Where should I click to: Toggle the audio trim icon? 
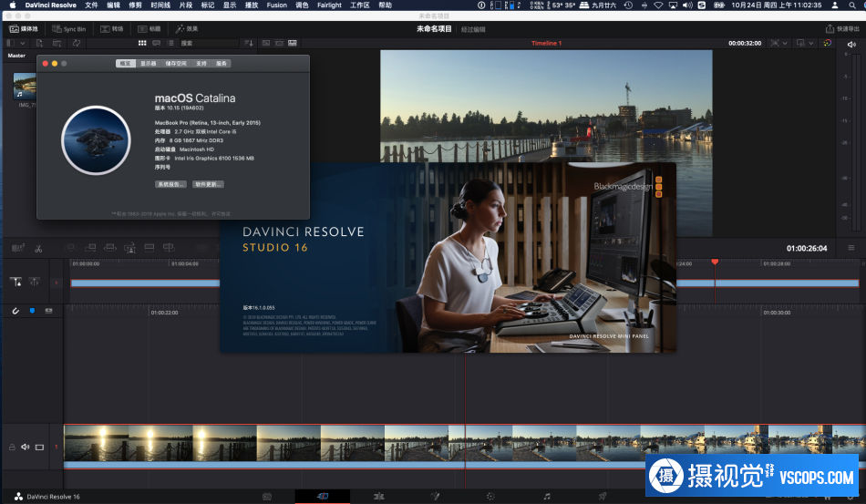[48, 312]
